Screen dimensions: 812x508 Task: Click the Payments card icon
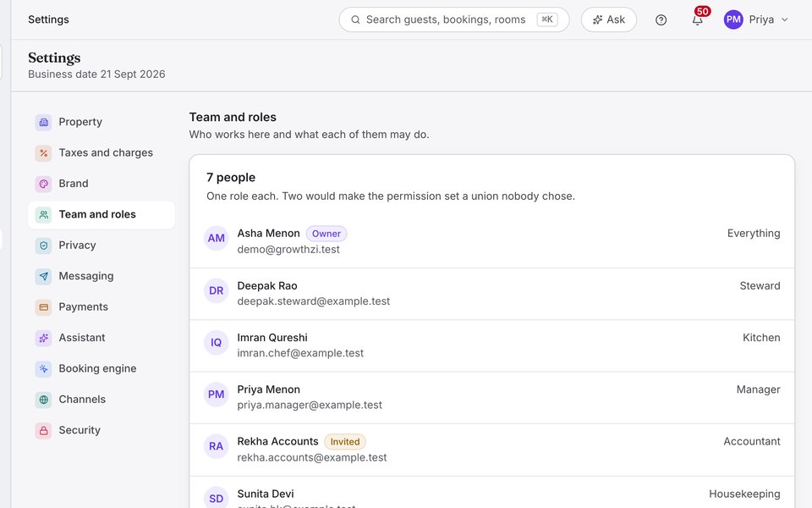coord(43,307)
